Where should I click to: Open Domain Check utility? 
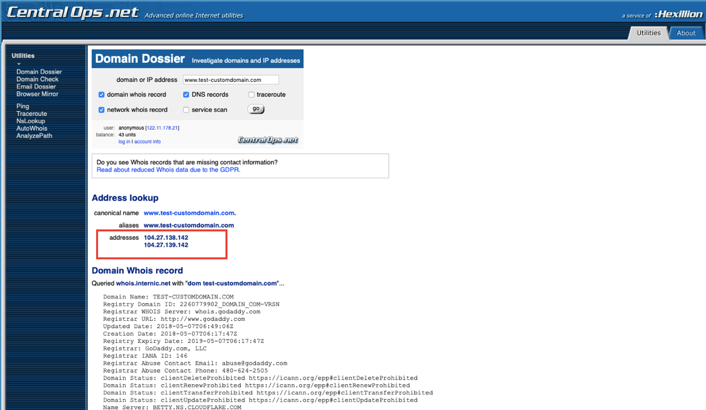pyautogui.click(x=37, y=79)
